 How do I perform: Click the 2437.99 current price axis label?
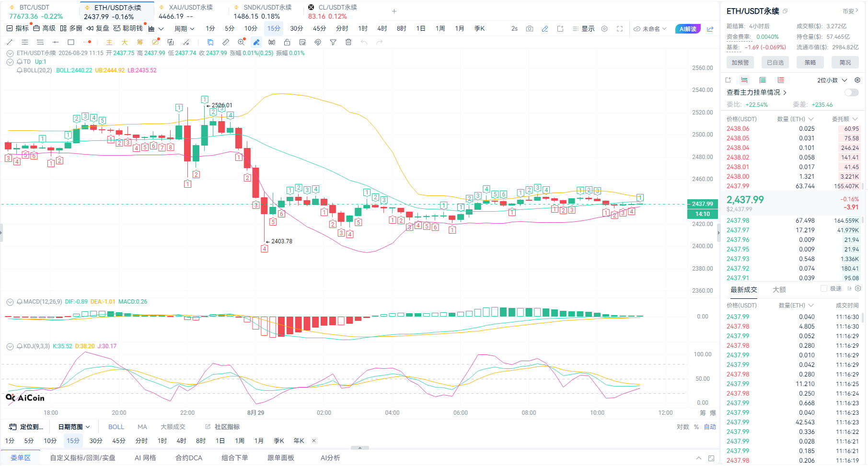coord(702,204)
